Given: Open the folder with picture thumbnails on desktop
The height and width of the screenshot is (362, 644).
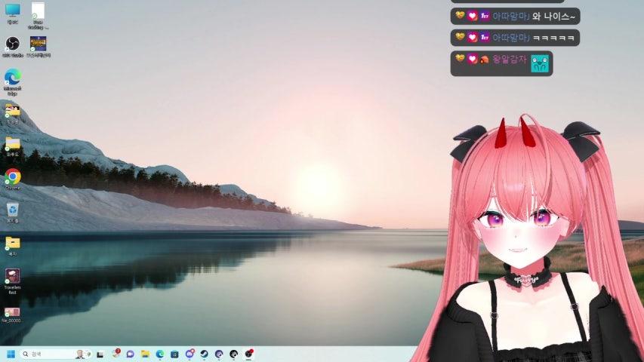Looking at the screenshot, I should 12,114.
